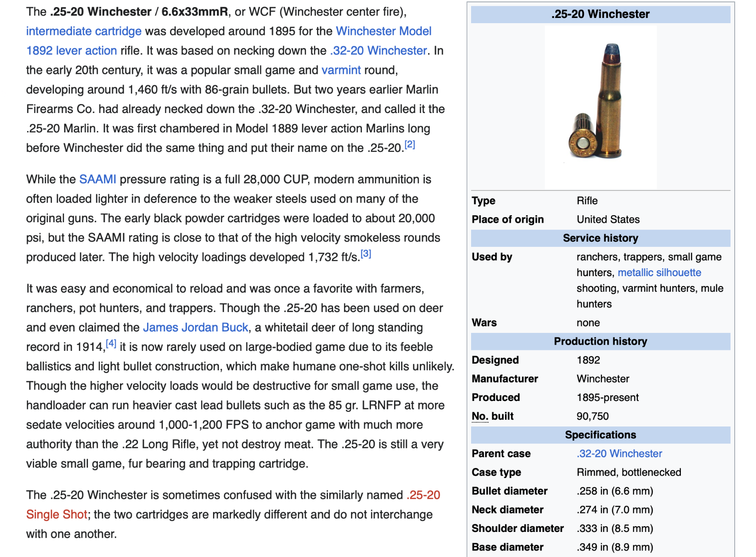This screenshot has height=557, width=756.
Task: Select the 'Type' row label
Action: click(483, 200)
